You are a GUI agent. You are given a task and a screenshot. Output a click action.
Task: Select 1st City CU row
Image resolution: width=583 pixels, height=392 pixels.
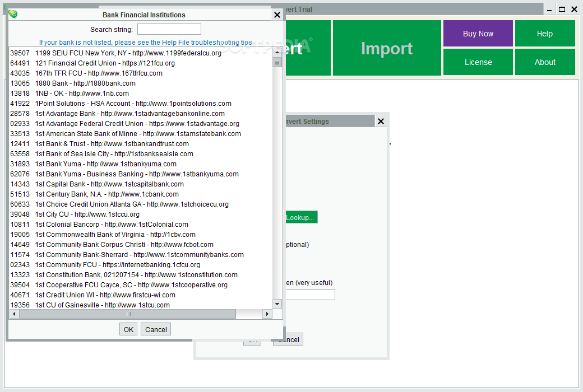[x=141, y=214]
